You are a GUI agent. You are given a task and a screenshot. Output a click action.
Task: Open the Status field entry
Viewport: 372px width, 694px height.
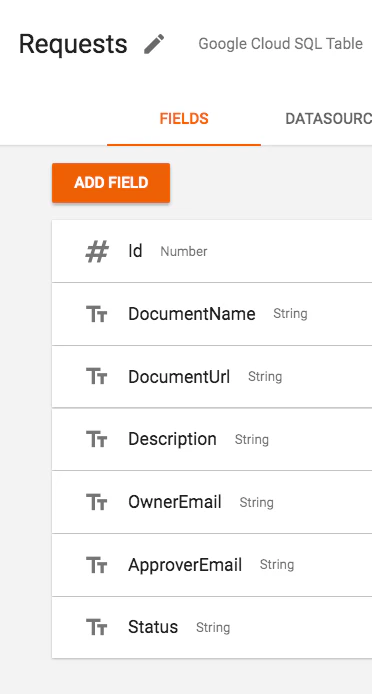pos(212,627)
